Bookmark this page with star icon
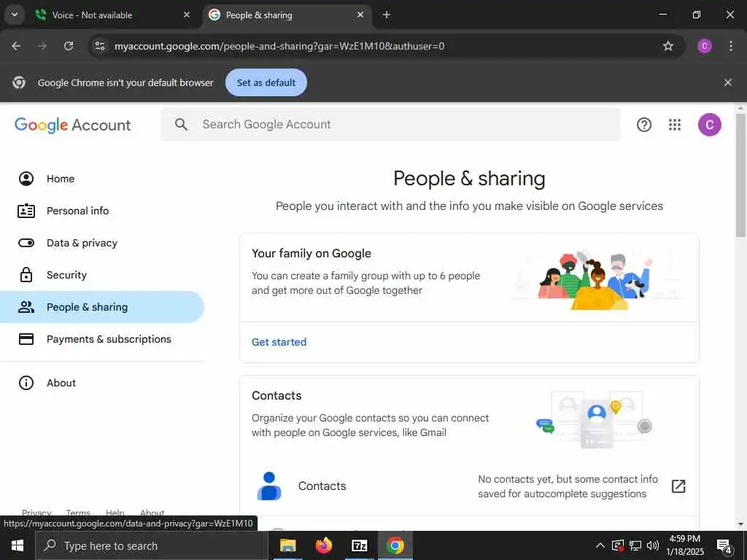Viewport: 747px width, 560px height. point(668,46)
